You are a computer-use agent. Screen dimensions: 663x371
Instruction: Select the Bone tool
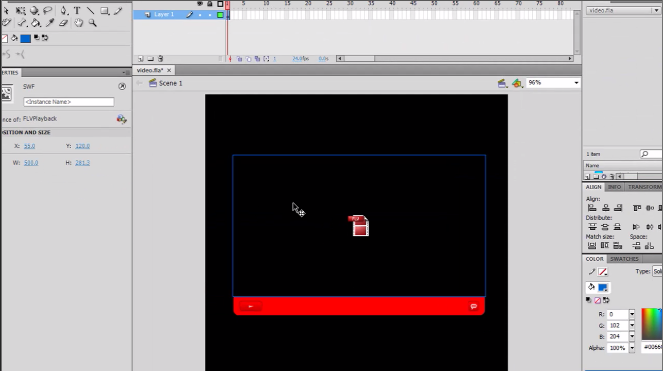coord(22,23)
